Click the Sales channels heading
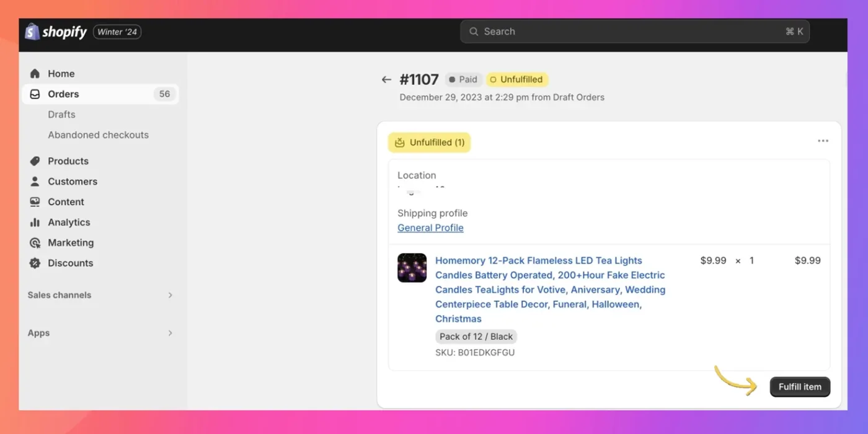This screenshot has width=868, height=434. click(60, 295)
